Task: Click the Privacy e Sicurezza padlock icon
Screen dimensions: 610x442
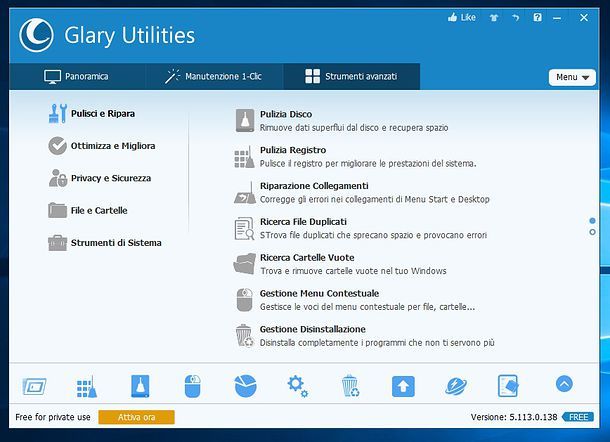Action: (58, 178)
